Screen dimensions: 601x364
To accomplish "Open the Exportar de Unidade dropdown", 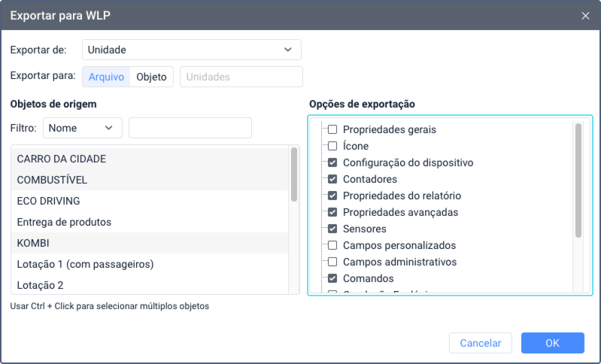I will tap(191, 50).
